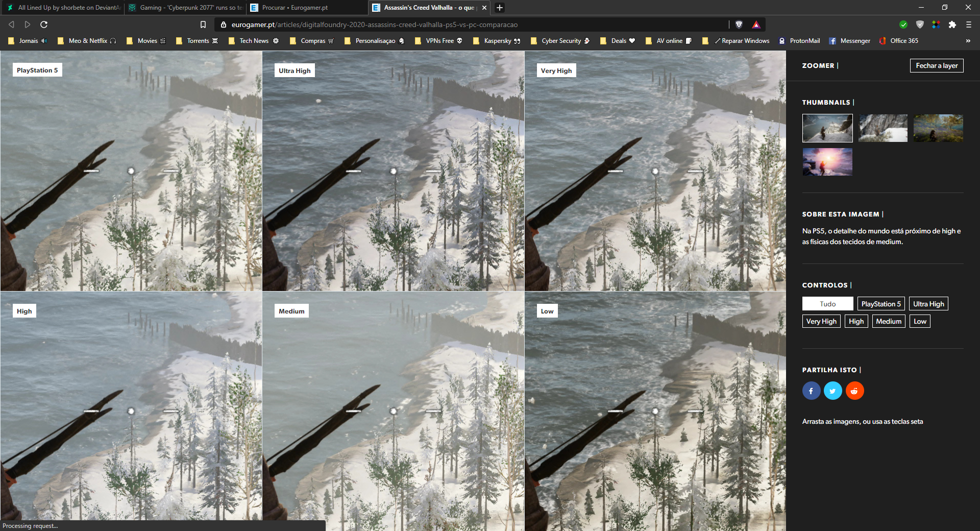Open the Meo & Netflix bookmark folder
Viewport: 980px width, 531px height.
point(87,41)
